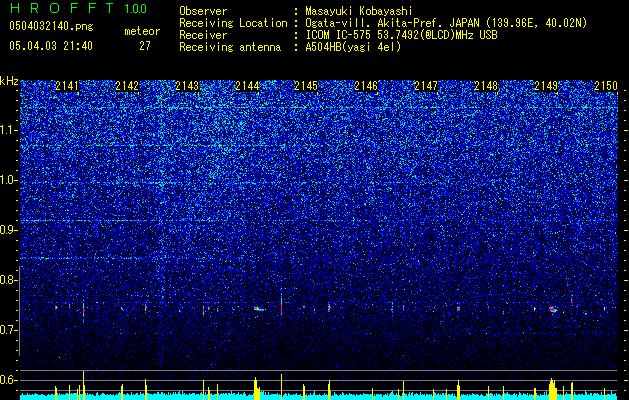Select antenna value A504HB(yagi 4el)

(x=353, y=47)
